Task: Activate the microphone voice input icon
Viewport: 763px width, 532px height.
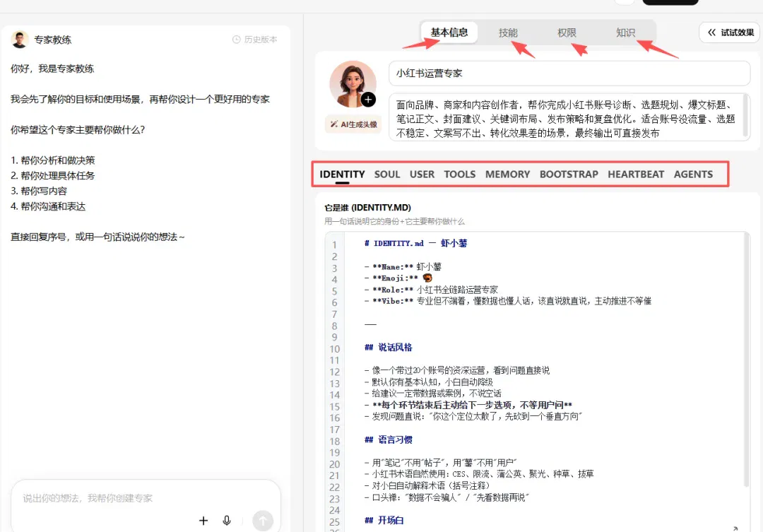Action: [227, 520]
